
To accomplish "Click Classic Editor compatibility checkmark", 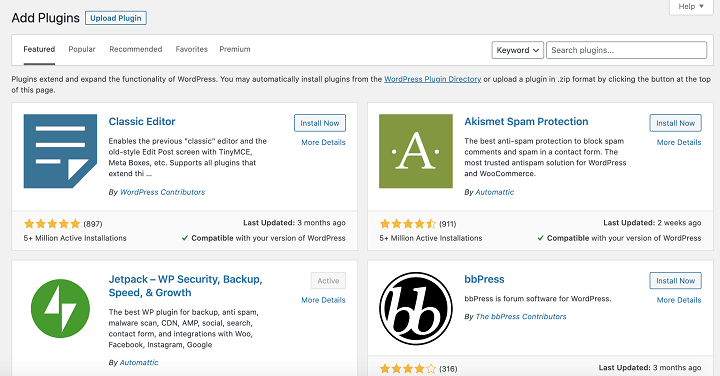I will coord(185,238).
